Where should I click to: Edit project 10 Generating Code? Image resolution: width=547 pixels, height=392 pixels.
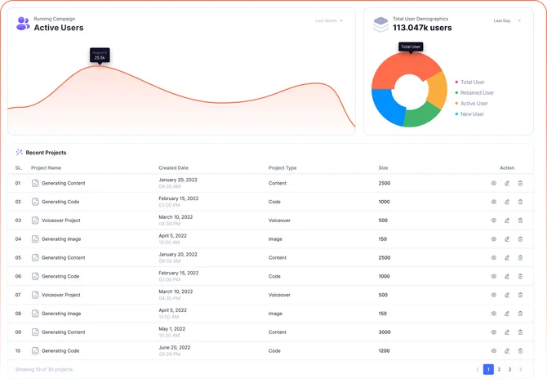[x=507, y=350]
